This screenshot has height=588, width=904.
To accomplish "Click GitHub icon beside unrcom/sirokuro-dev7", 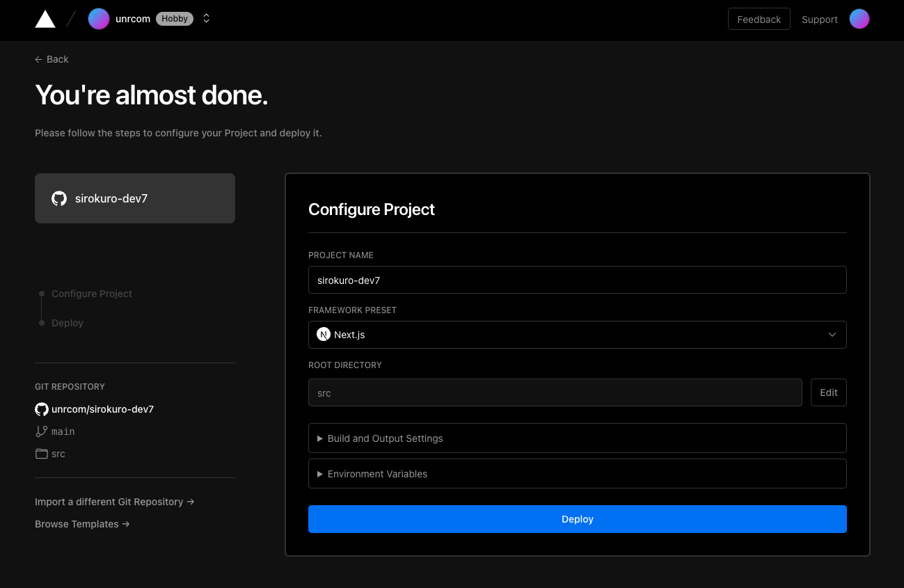I will point(42,409).
